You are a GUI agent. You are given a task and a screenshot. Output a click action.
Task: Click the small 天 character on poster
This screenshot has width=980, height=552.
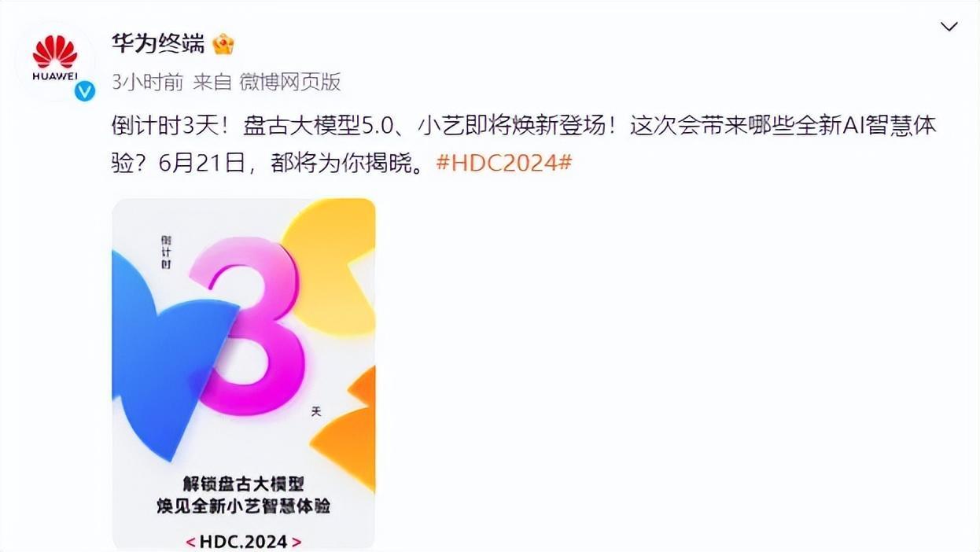(316, 411)
